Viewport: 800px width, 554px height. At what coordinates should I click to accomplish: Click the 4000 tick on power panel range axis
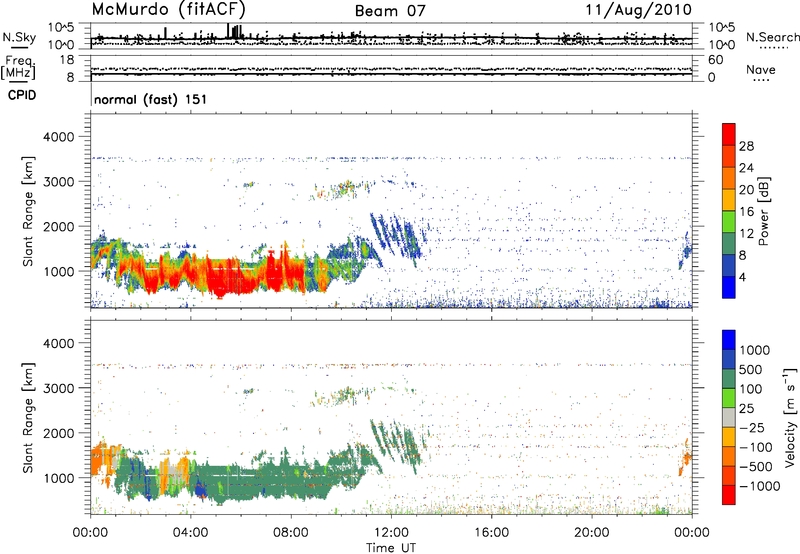pos(58,137)
